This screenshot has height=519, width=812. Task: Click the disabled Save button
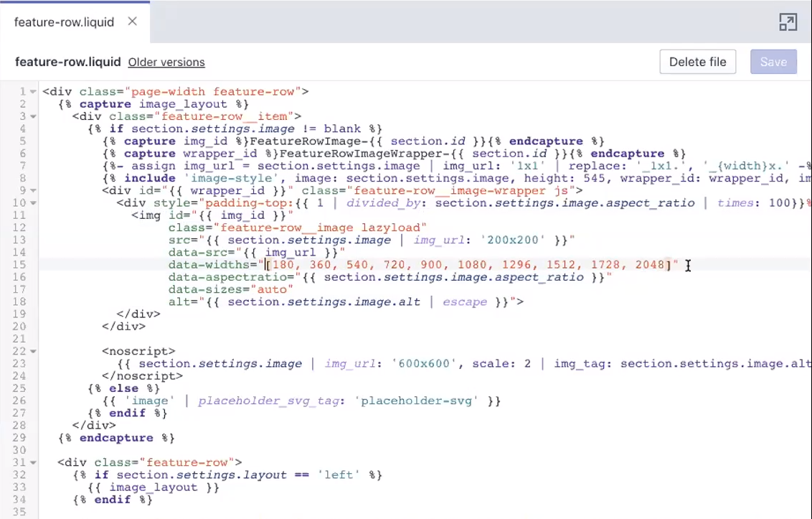coord(773,62)
